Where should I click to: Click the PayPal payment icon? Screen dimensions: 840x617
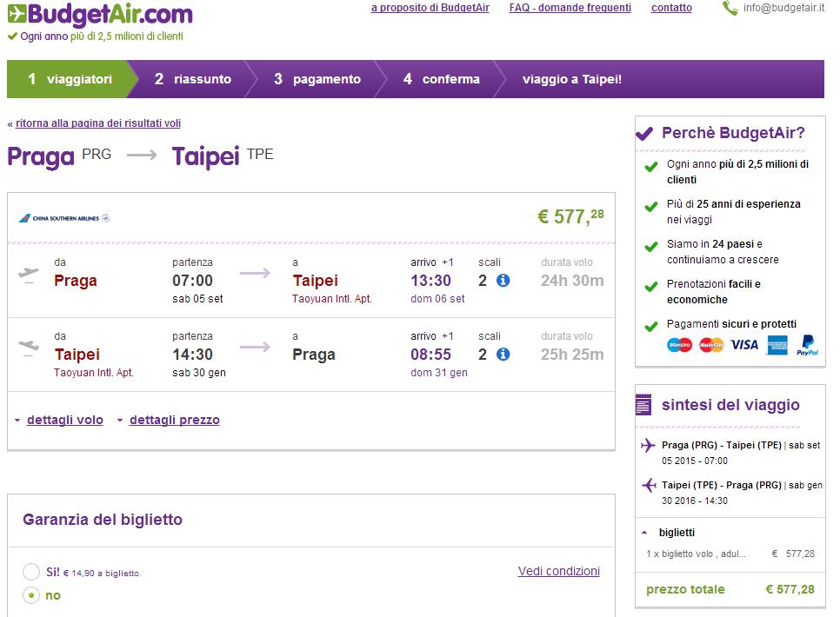click(x=807, y=346)
